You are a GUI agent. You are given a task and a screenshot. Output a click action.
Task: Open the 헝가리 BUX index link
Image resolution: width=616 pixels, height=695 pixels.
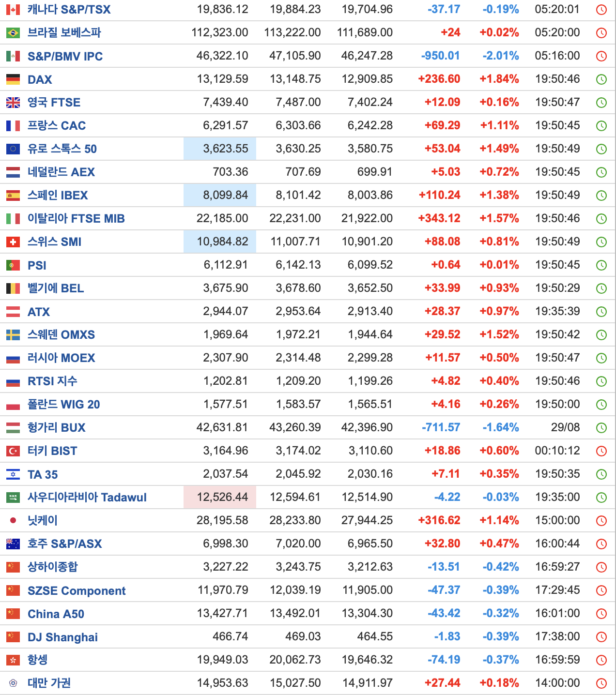click(56, 427)
